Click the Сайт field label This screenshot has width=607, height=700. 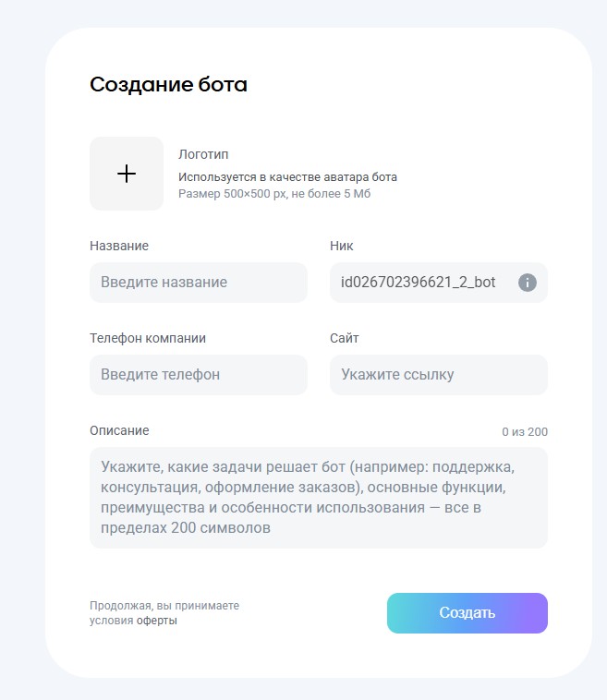(345, 338)
